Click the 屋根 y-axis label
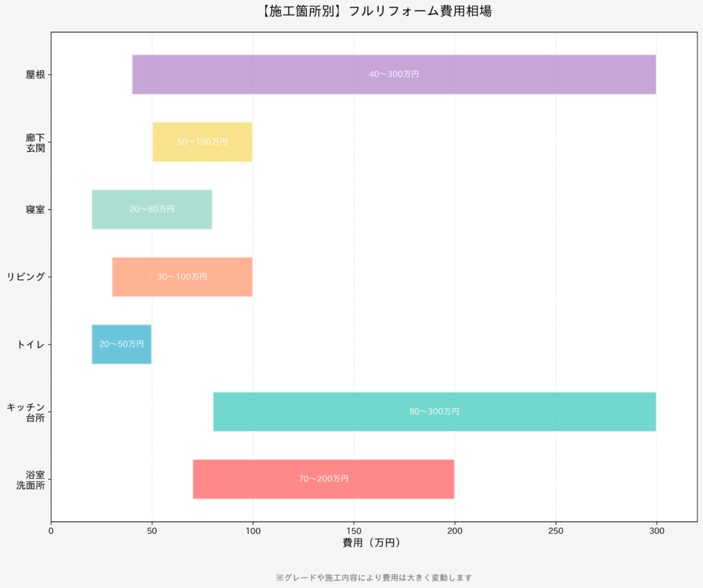The height and width of the screenshot is (588, 703). [35, 74]
